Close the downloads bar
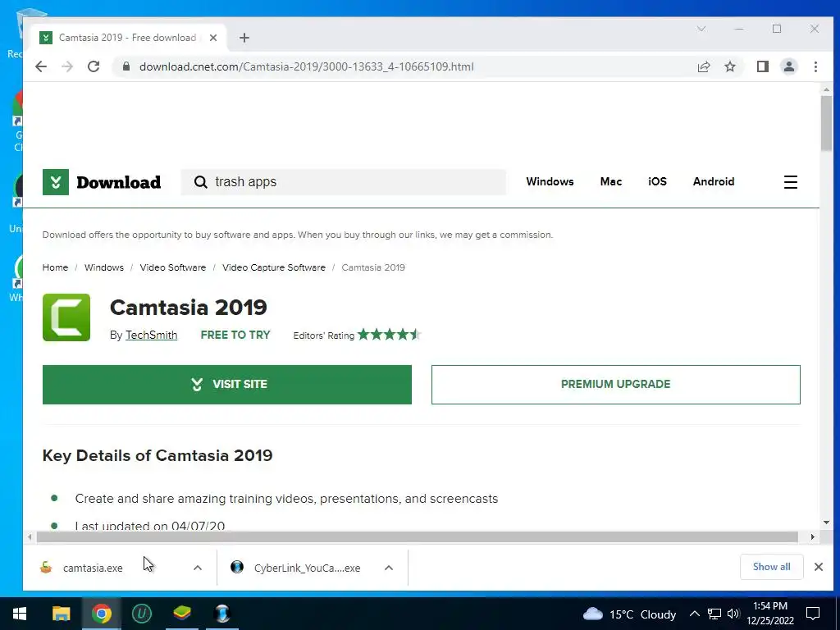840x630 pixels. tap(819, 567)
